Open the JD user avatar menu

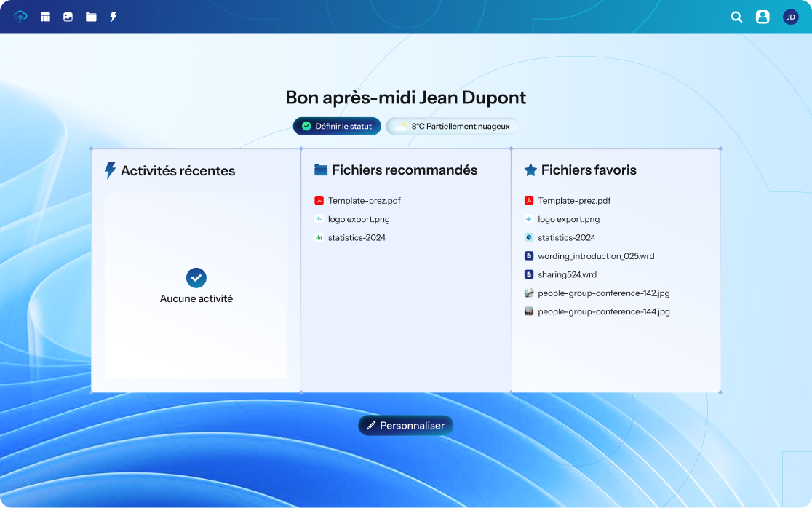[791, 17]
